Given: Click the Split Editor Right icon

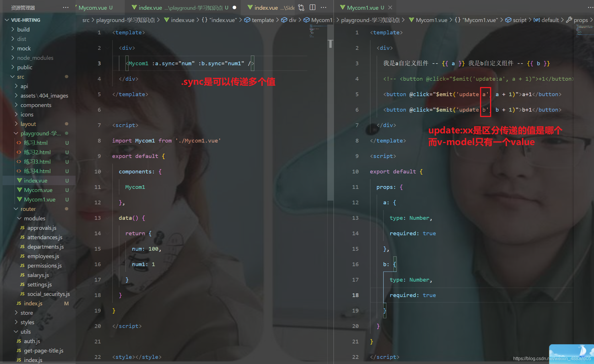Looking at the screenshot, I should coord(312,7).
